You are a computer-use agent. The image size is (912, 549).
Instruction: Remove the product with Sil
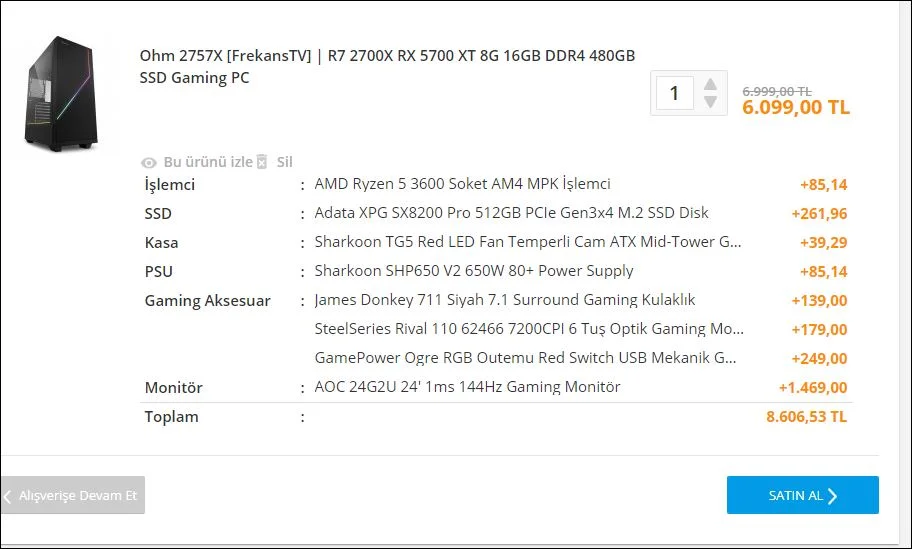click(284, 162)
